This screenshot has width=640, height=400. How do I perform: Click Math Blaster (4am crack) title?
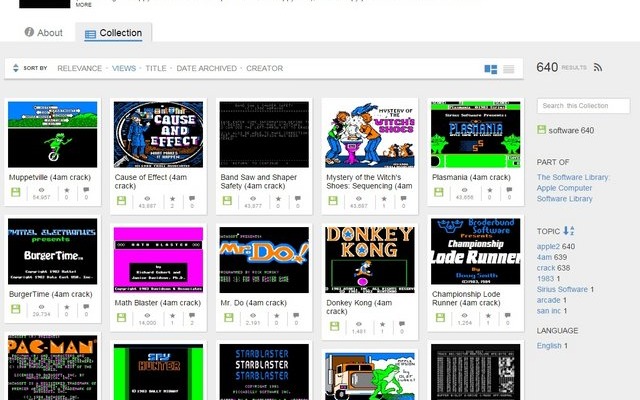158,303
